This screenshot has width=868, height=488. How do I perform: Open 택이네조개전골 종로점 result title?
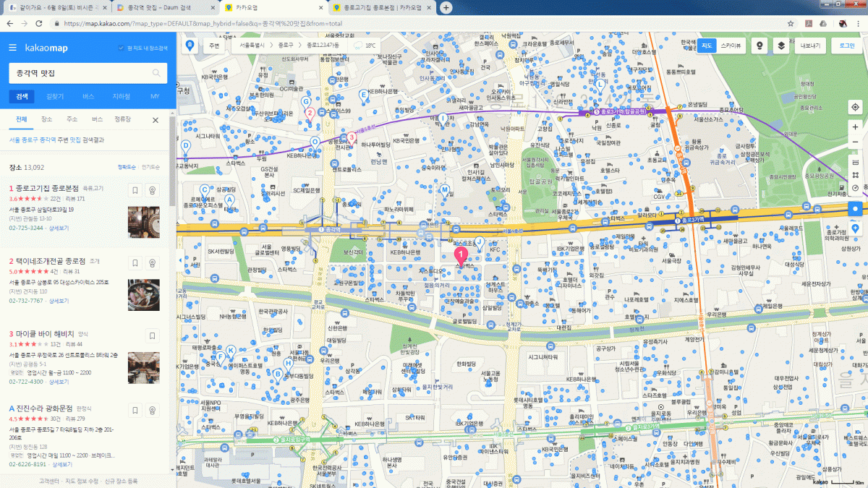tap(50, 260)
